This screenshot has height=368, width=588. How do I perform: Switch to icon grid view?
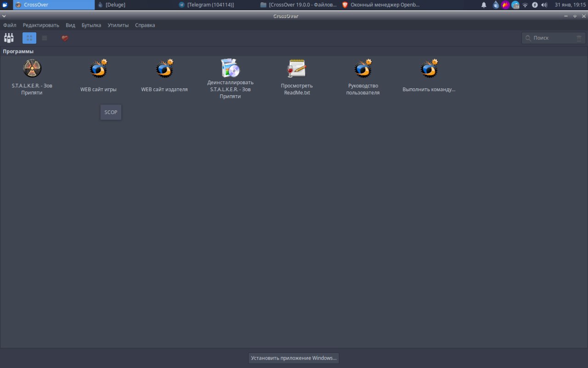pyautogui.click(x=29, y=38)
